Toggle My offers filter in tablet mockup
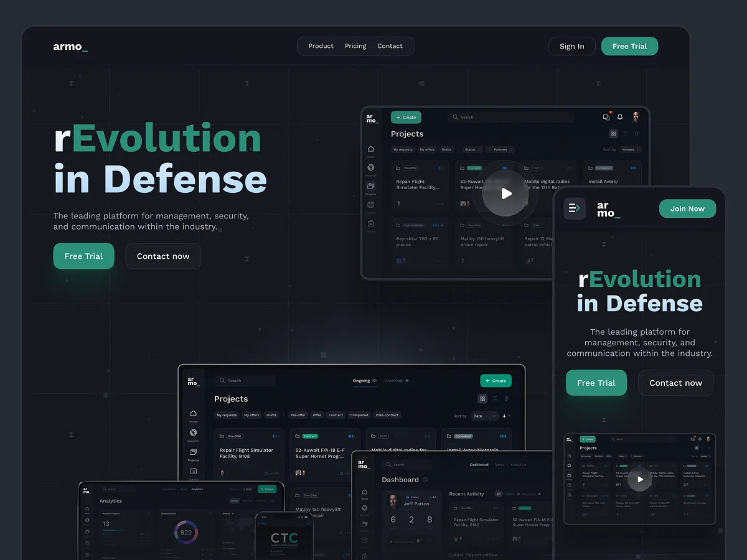Viewport: 747px width, 560px height. click(x=427, y=149)
